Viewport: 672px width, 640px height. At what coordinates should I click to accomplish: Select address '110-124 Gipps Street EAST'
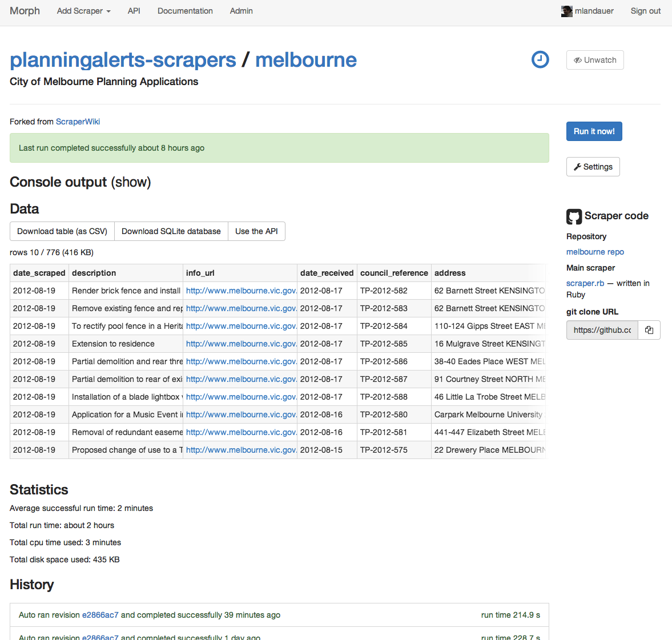(490, 326)
